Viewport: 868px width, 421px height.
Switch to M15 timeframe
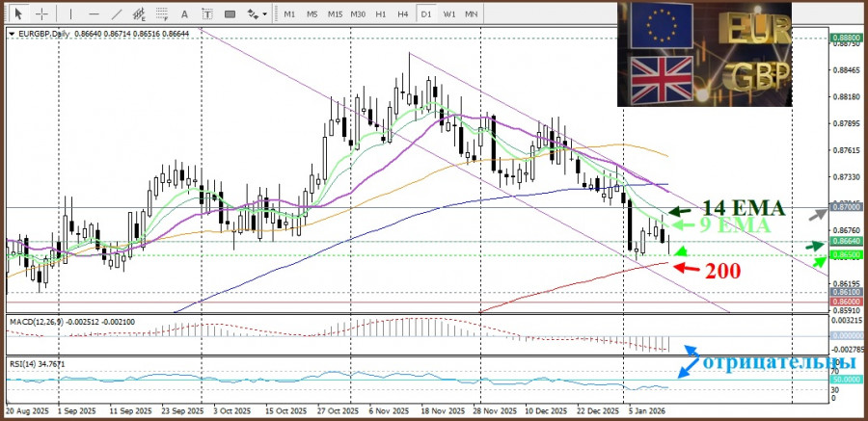[335, 14]
